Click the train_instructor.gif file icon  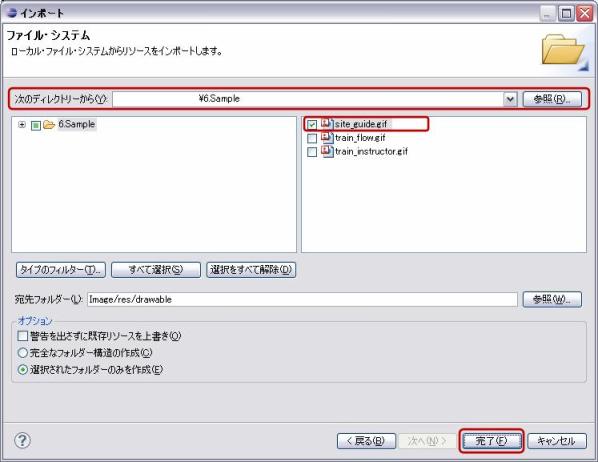(x=327, y=151)
